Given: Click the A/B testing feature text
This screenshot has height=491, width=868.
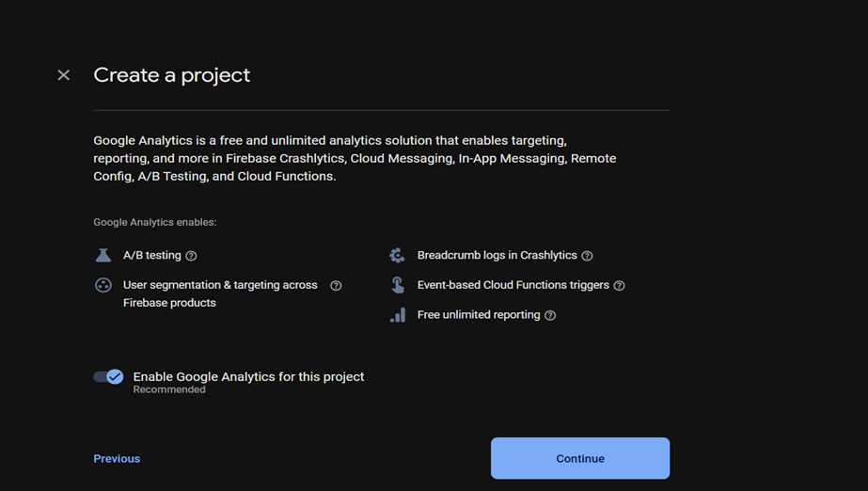Looking at the screenshot, I should pos(152,255).
